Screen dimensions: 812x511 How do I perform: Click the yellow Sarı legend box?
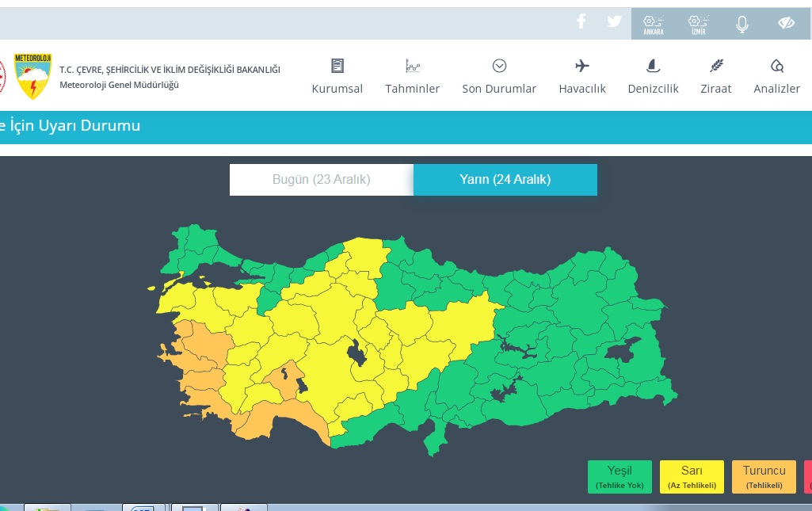pyautogui.click(x=692, y=477)
